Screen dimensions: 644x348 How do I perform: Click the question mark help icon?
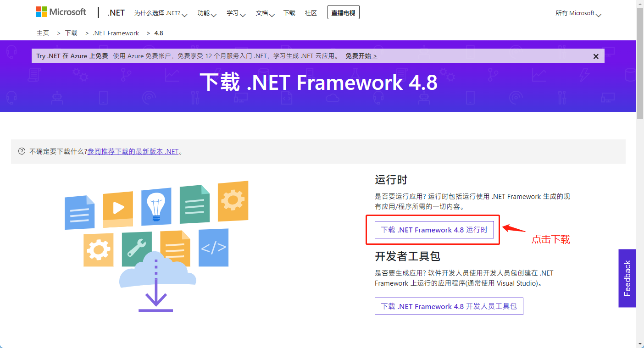[x=22, y=151]
